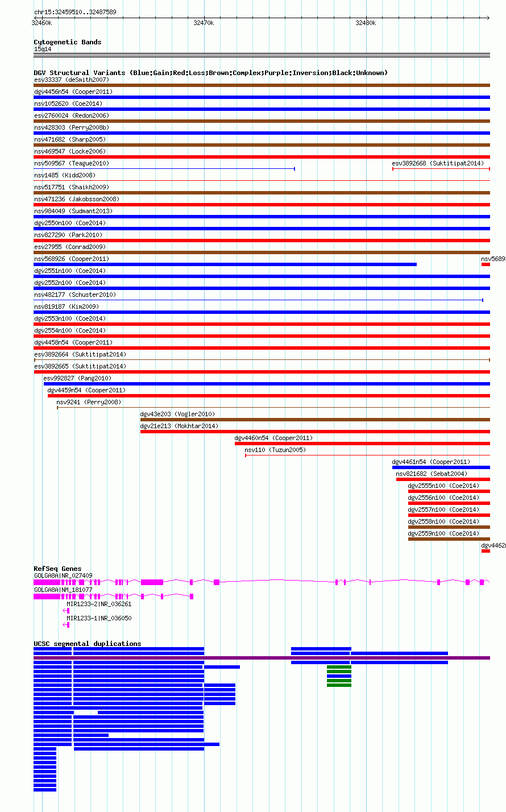
Task: Click the DGV Structural Variants track title
Action: coord(210,73)
